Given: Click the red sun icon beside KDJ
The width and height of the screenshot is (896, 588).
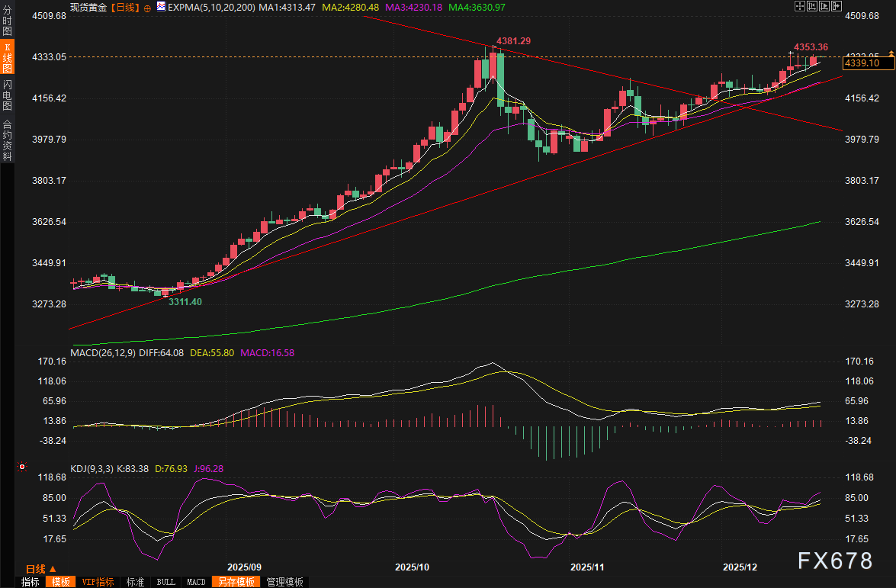Looking at the screenshot, I should coord(21,467).
